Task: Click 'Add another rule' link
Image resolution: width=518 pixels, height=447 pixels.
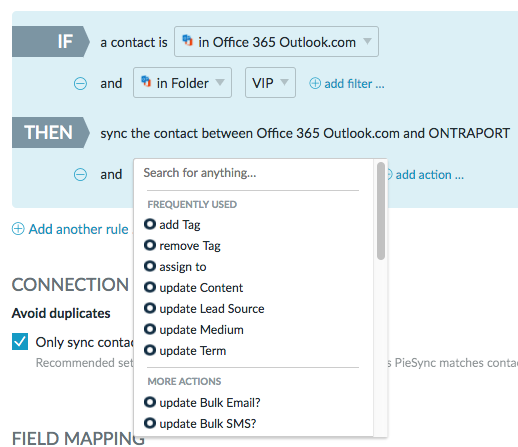Action: [78, 229]
